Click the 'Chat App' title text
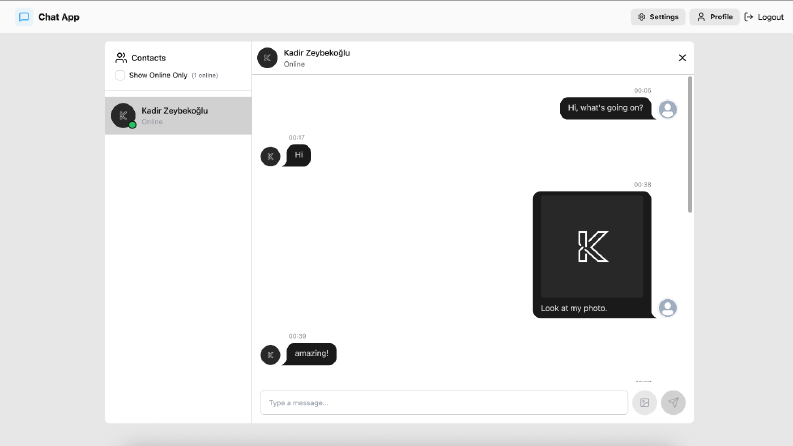 click(x=59, y=17)
